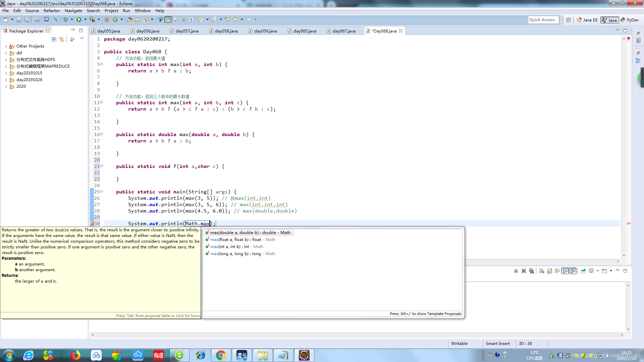Click the New Java Class icon
Viewport: 644px width, 362px height.
click(x=115, y=20)
